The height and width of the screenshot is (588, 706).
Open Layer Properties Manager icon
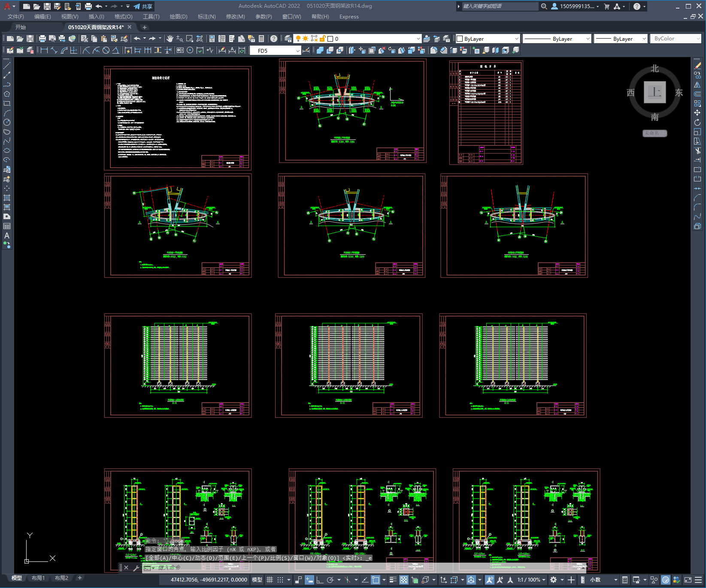pyautogui.click(x=288, y=39)
